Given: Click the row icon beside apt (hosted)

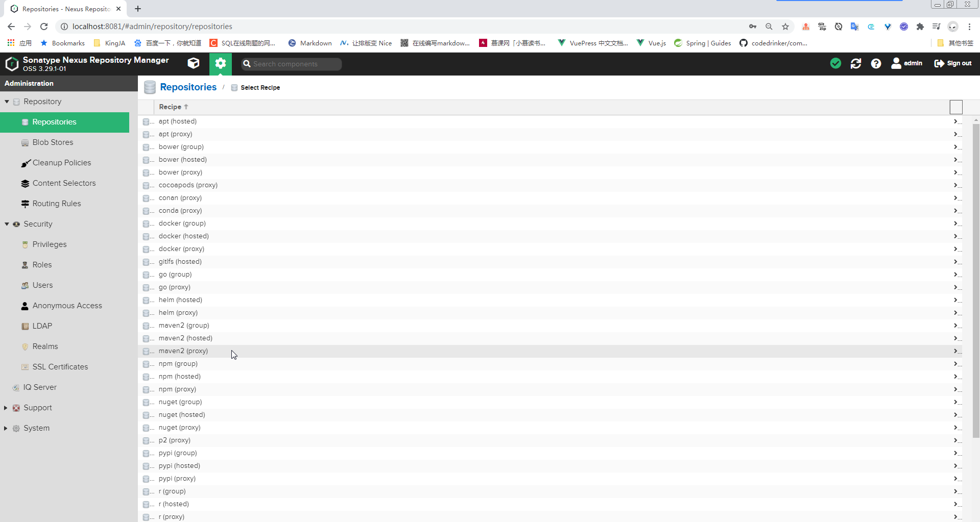Looking at the screenshot, I should point(147,121).
